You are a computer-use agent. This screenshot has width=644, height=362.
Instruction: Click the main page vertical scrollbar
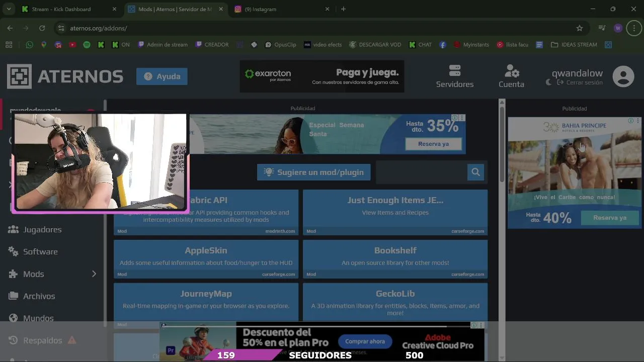pos(502,143)
